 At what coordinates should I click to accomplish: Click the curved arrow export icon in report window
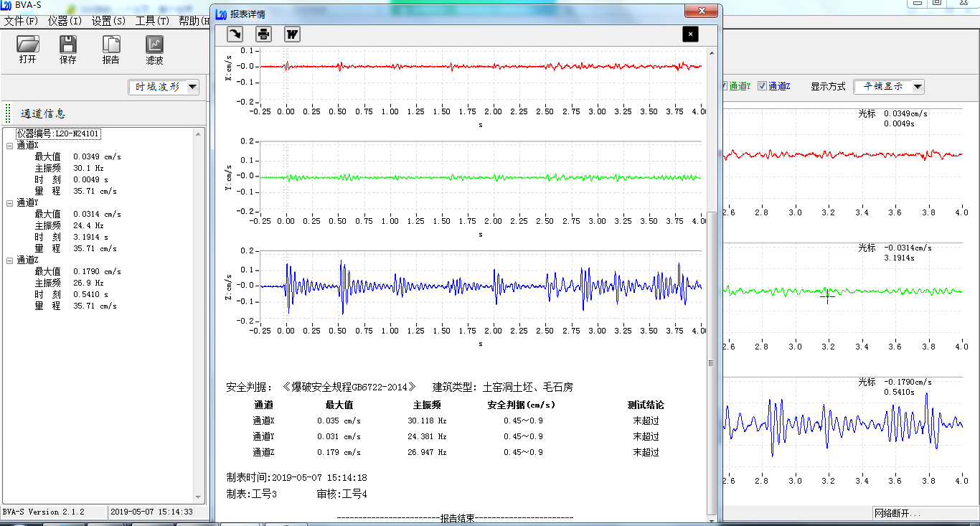235,34
